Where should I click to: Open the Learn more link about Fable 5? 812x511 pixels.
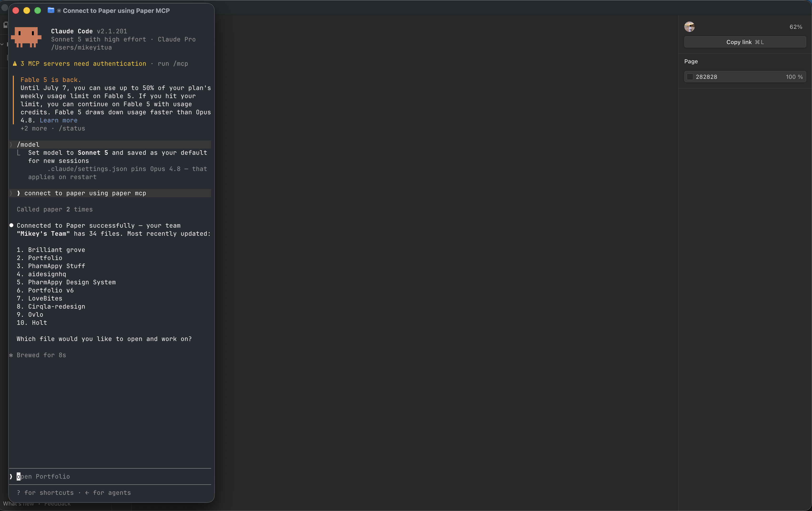tap(59, 120)
